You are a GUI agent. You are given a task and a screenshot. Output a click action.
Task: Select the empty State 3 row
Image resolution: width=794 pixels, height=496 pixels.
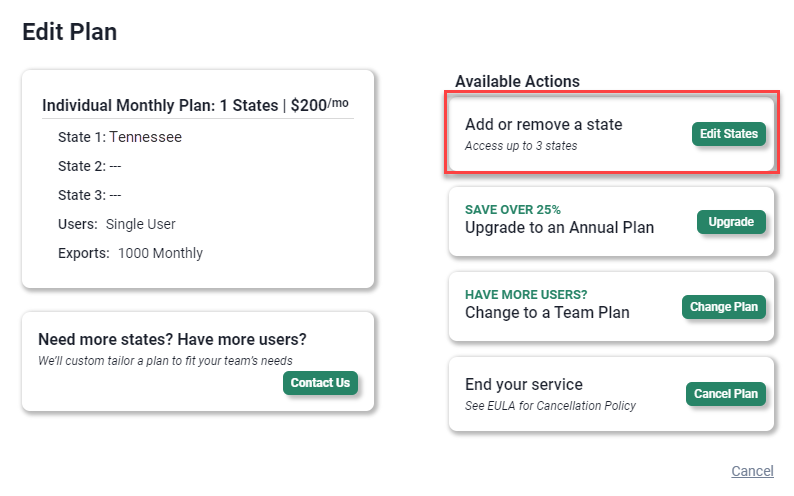90,195
